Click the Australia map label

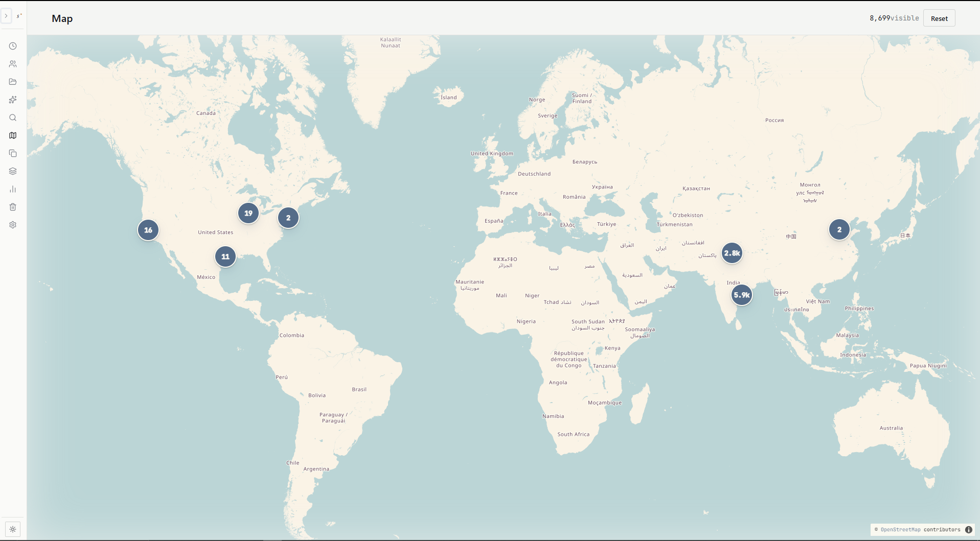click(891, 428)
